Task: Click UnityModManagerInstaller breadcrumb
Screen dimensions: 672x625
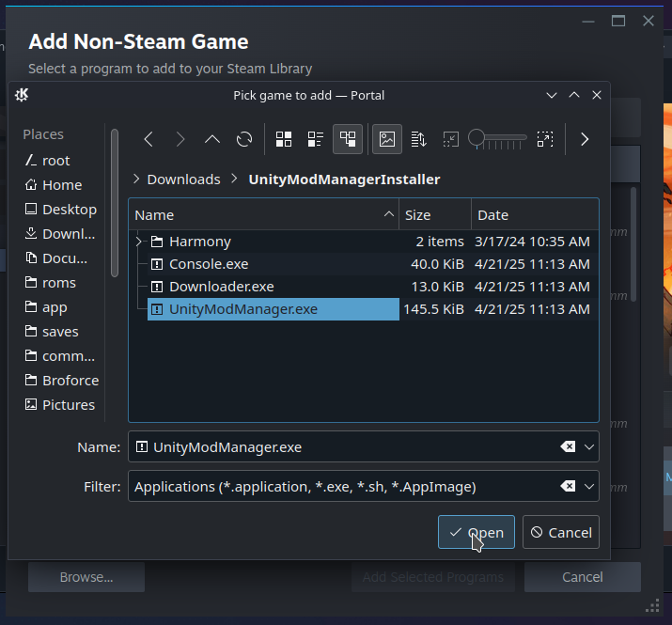Action: 344,180
